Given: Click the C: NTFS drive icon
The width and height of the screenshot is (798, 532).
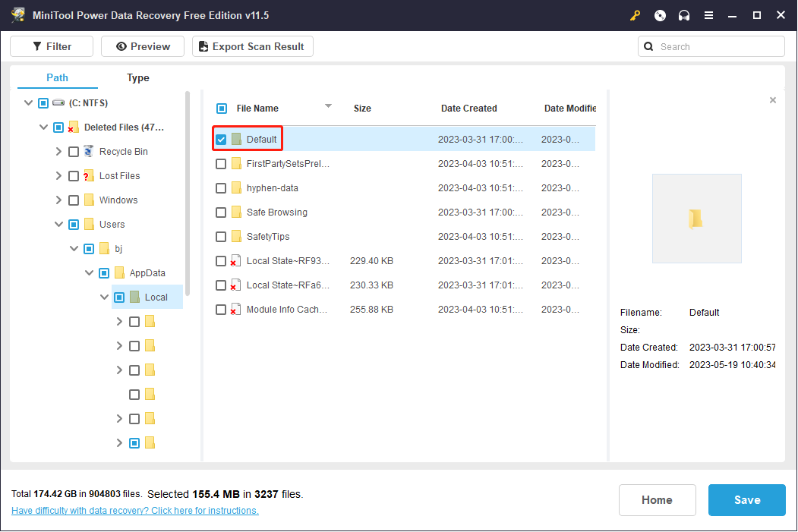Looking at the screenshot, I should (58, 102).
